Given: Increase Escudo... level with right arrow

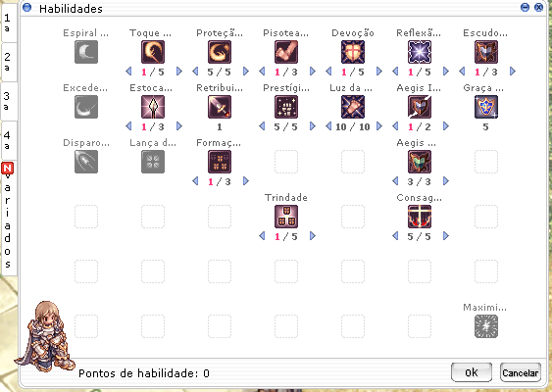Looking at the screenshot, I should pyautogui.click(x=513, y=72).
